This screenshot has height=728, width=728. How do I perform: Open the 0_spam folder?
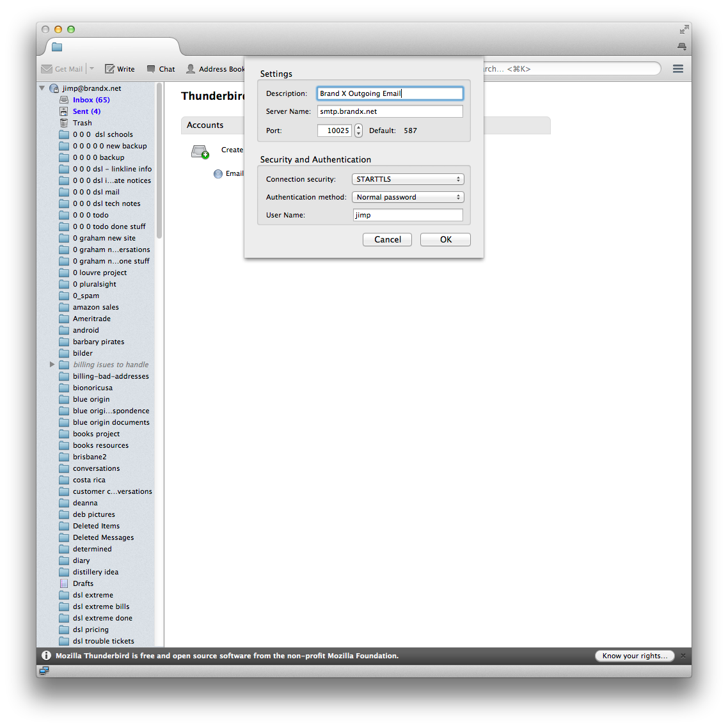pyautogui.click(x=86, y=296)
